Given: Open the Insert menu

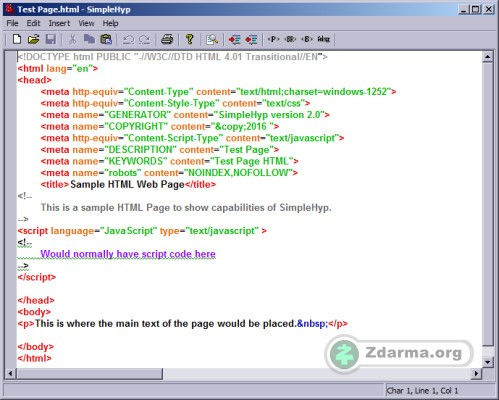Looking at the screenshot, I should (x=59, y=23).
